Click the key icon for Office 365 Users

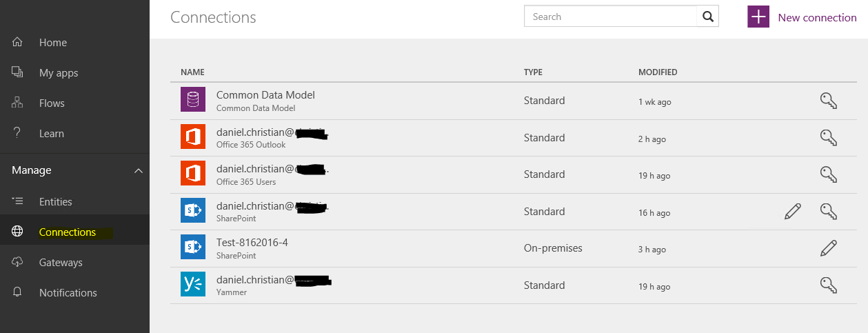(829, 174)
